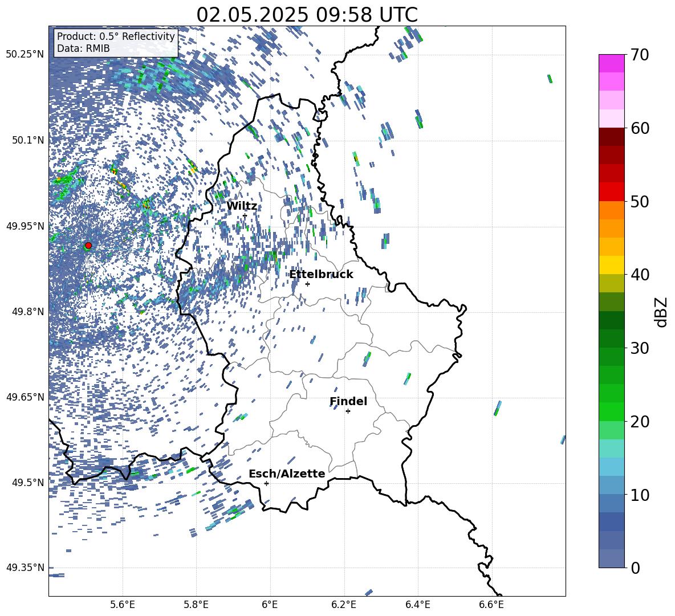Click the orange colorbar segment just below 50
Image resolution: width=675 pixels, height=616 pixels.
pyautogui.click(x=611, y=210)
